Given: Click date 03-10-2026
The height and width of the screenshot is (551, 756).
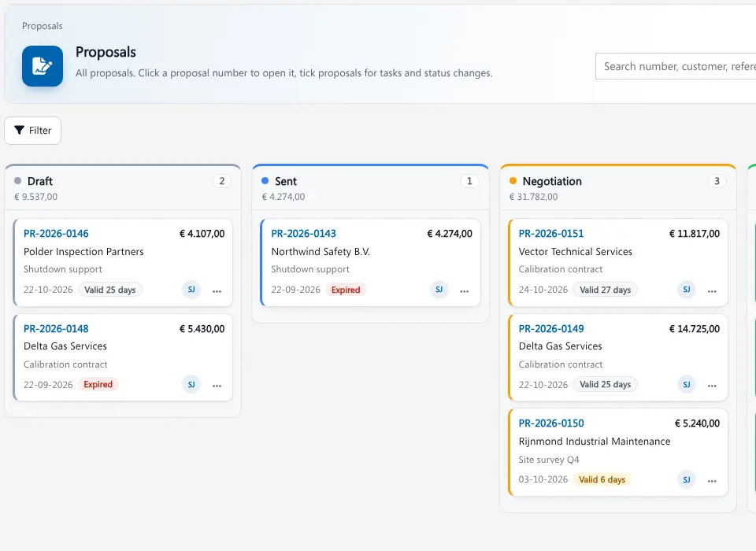Looking at the screenshot, I should (x=543, y=479).
